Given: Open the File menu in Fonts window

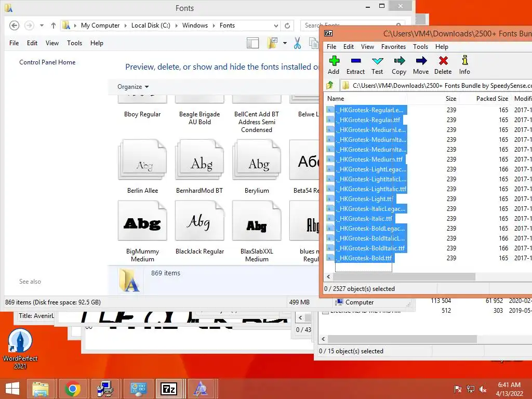Looking at the screenshot, I should (x=14, y=43).
